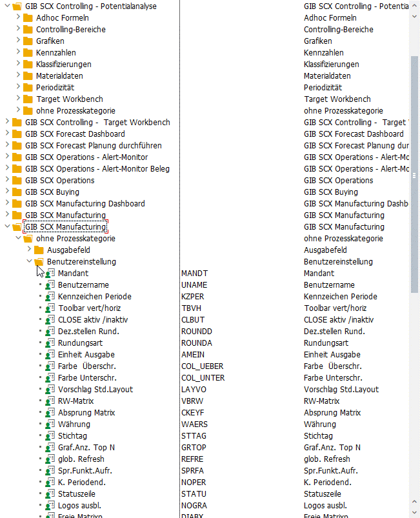The image size is (420, 518).
Task: Click the Grafiken folder icon
Action: [28, 41]
